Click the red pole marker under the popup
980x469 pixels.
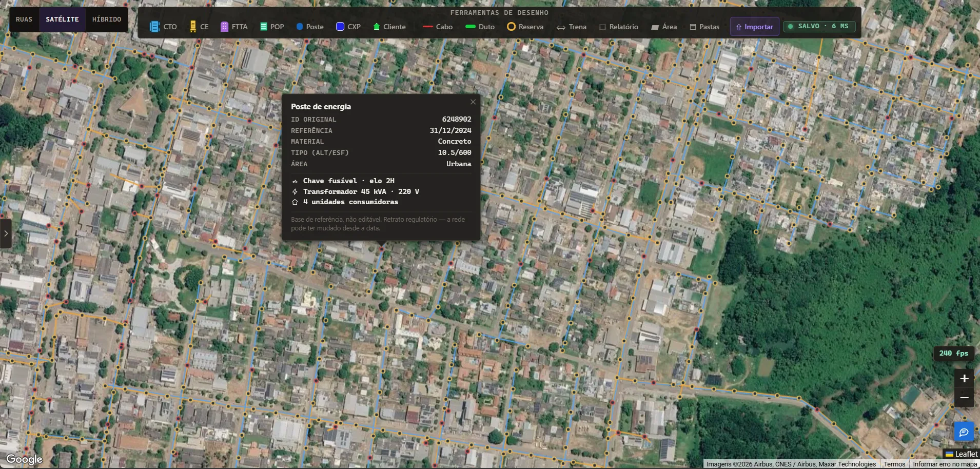pyautogui.click(x=381, y=249)
